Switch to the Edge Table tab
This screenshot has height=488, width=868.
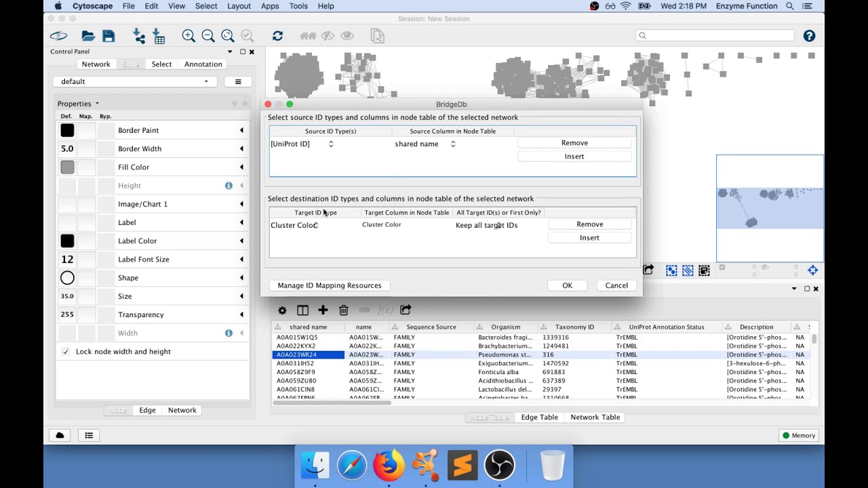pos(540,418)
